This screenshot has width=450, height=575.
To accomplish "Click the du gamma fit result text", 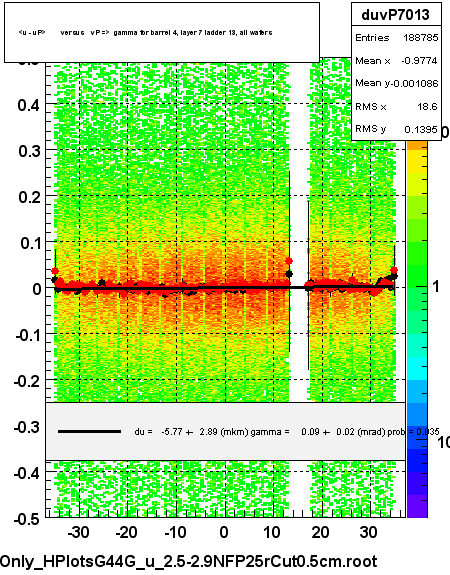I will pyautogui.click(x=286, y=432).
